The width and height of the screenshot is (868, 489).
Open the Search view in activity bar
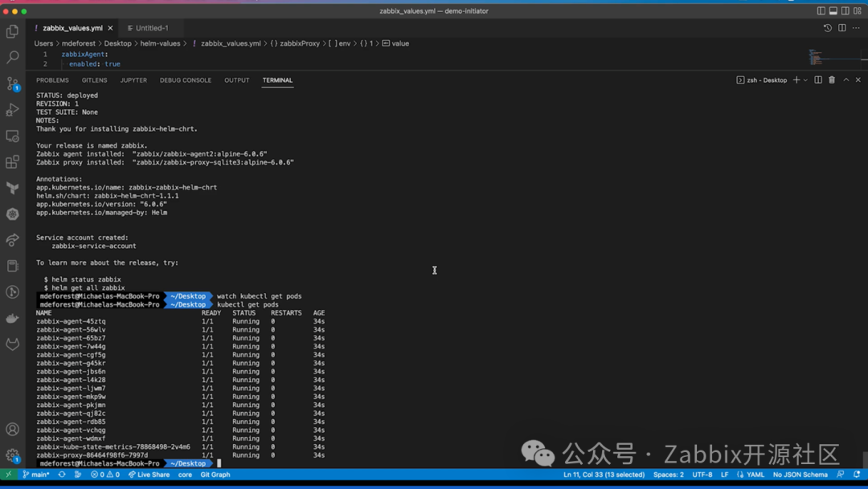12,58
